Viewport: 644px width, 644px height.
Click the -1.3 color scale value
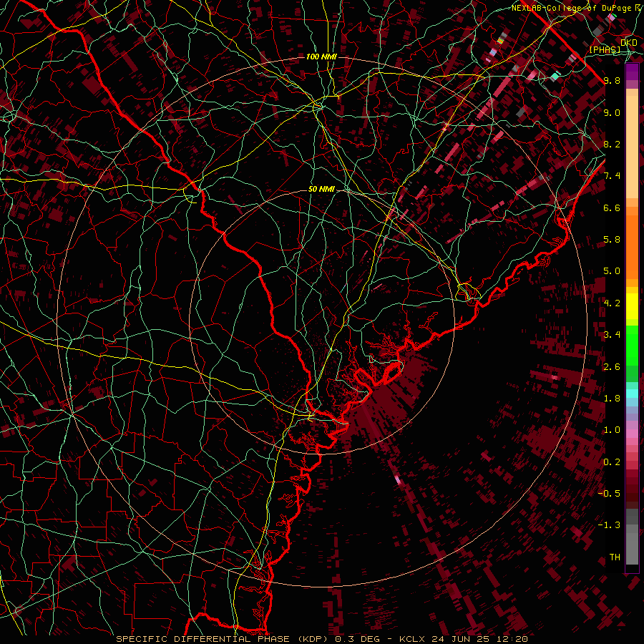(x=609, y=525)
